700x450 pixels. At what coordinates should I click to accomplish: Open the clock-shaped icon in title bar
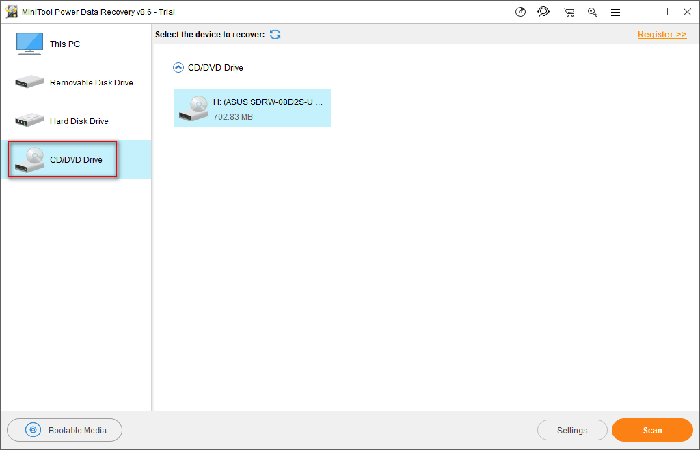tap(520, 12)
